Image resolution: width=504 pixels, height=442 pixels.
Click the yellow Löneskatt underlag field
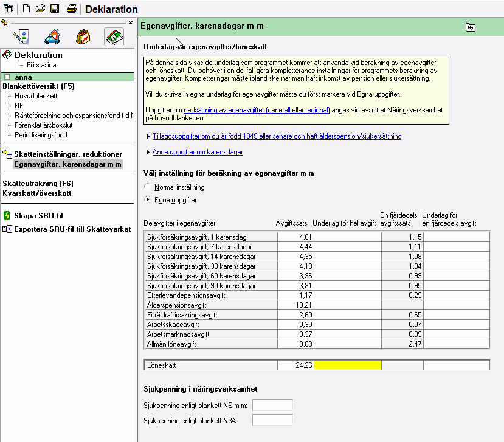(347, 365)
